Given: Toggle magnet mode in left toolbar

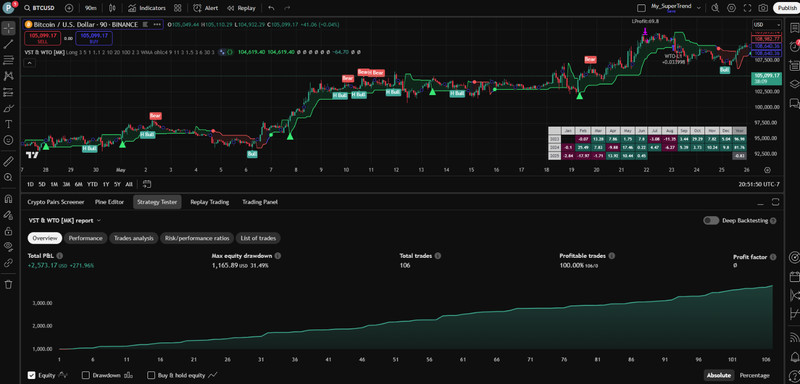Looking at the screenshot, I should point(8,199).
